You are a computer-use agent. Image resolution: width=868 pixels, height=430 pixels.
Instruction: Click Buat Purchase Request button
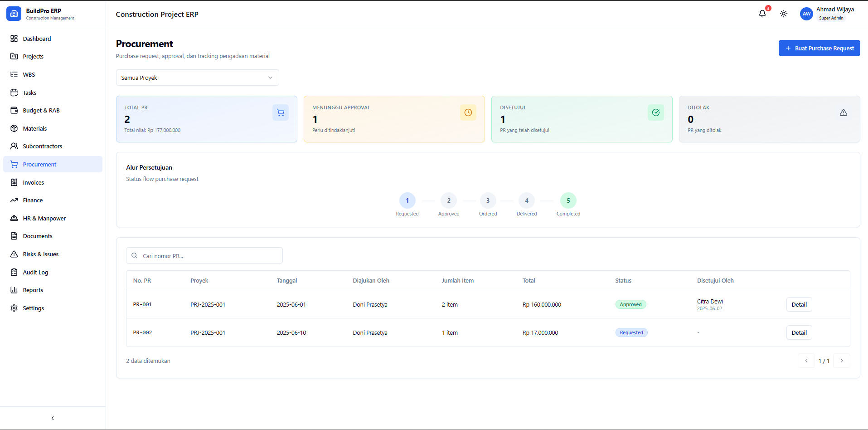pyautogui.click(x=819, y=48)
